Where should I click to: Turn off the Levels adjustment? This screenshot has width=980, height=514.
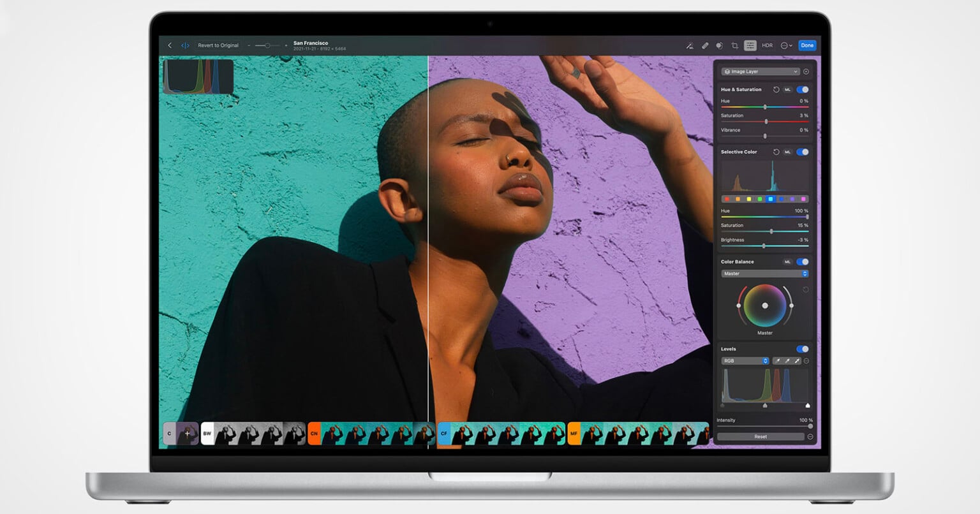tap(801, 349)
